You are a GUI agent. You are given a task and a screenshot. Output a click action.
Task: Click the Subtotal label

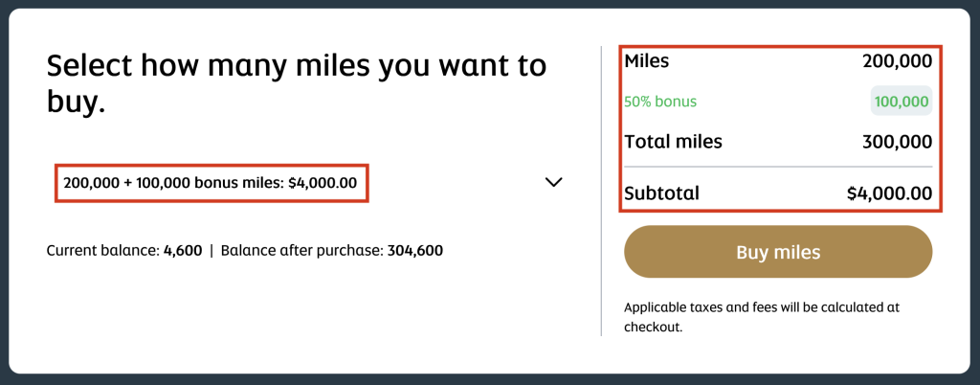[x=661, y=193]
